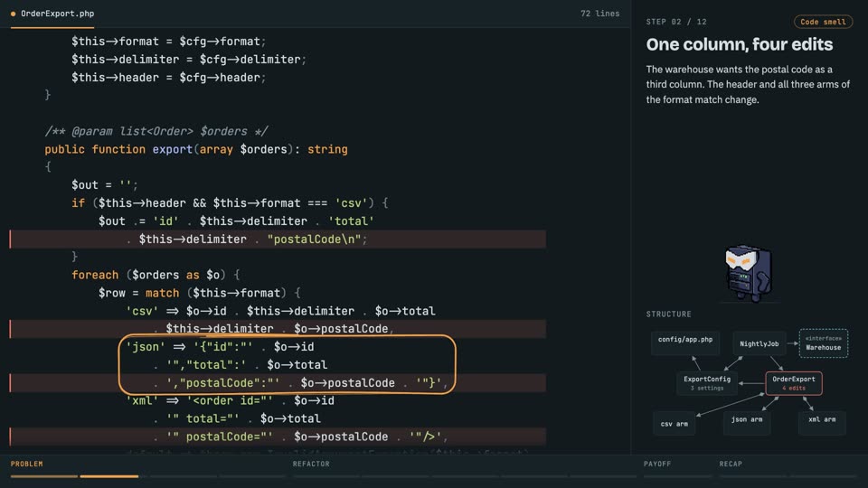Select the OrderExport.php file tab

pos(52,14)
